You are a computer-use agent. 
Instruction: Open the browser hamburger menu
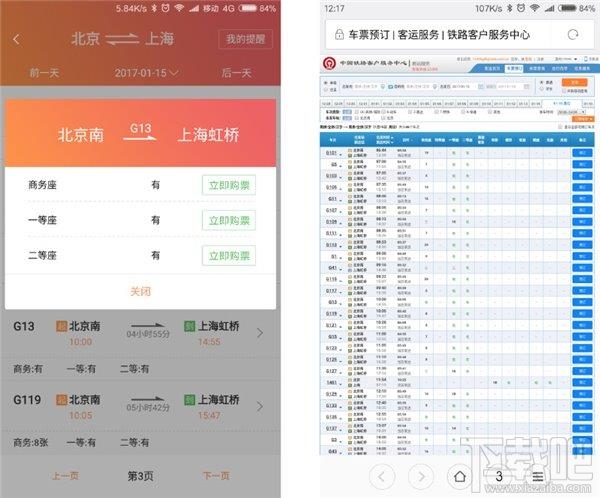(538, 477)
